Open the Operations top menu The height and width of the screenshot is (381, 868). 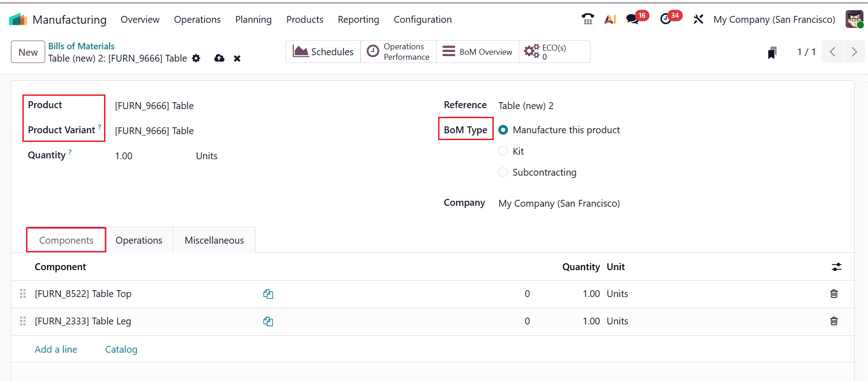pyautogui.click(x=197, y=20)
